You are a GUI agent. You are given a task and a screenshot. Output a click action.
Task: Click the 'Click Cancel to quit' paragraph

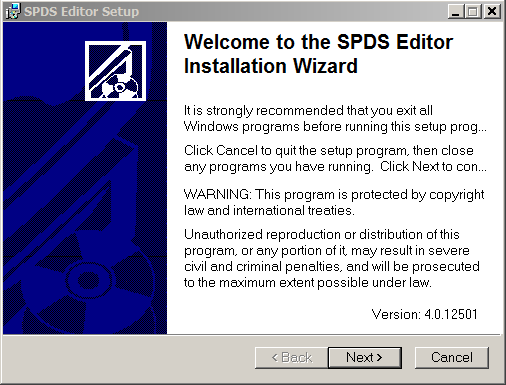pos(335,158)
